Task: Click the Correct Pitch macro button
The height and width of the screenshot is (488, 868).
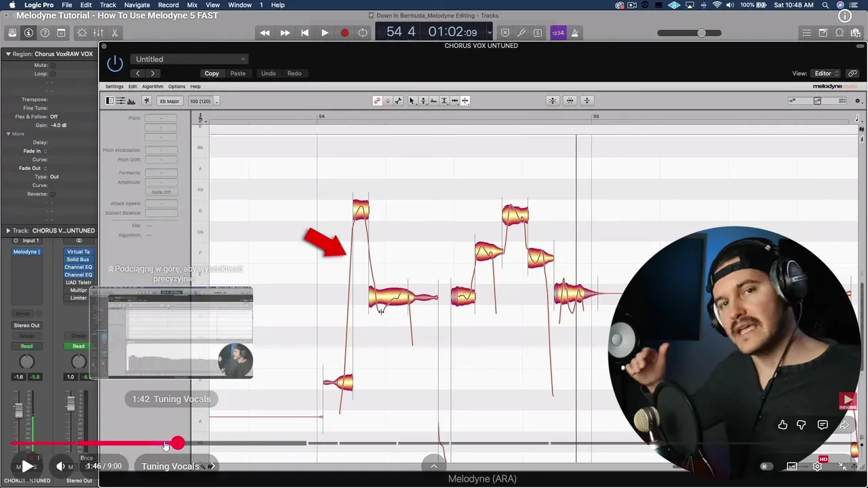Action: coord(553,101)
